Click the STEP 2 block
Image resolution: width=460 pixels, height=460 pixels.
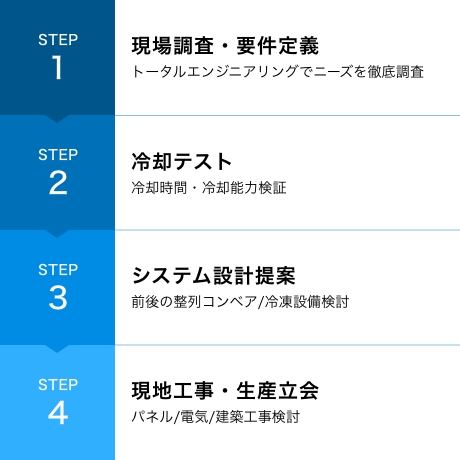point(57,172)
